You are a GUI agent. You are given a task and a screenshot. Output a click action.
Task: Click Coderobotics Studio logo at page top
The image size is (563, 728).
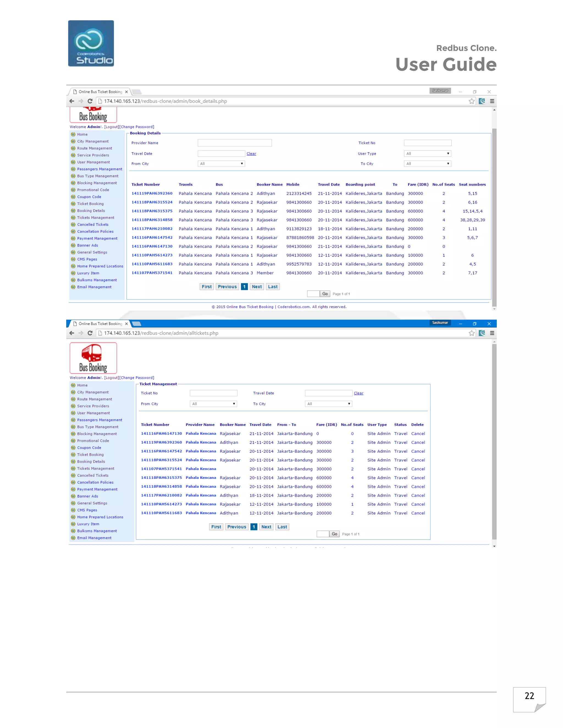91,43
